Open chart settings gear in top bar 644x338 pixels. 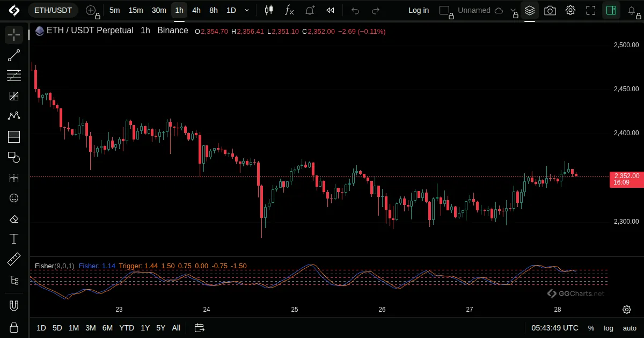click(x=570, y=10)
